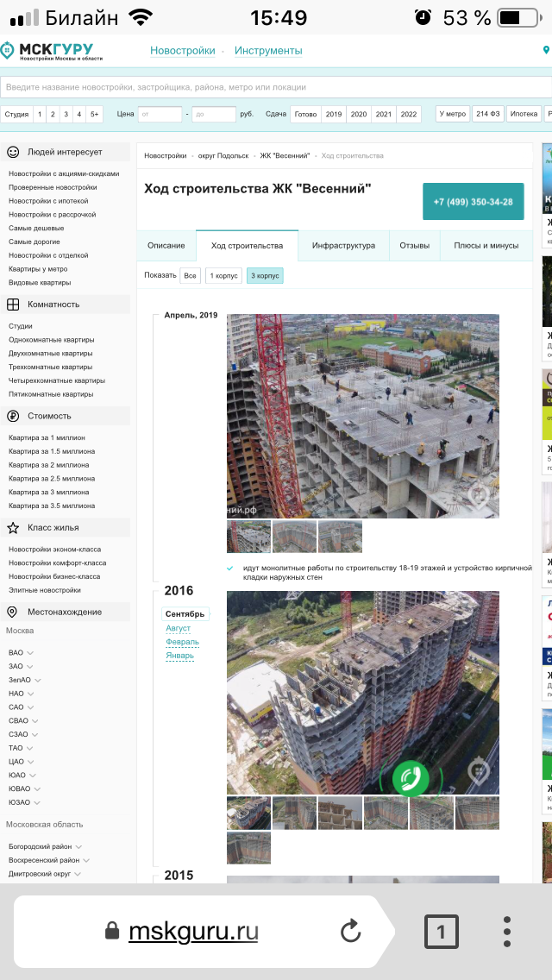This screenshot has height=980, width=552.
Task: Reload the page in the browser bar
Action: (x=350, y=932)
